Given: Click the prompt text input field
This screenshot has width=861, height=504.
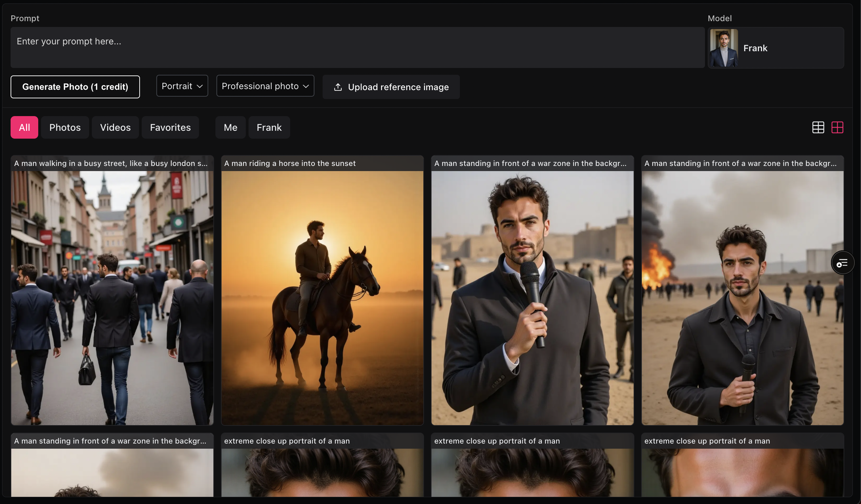Looking at the screenshot, I should (x=357, y=47).
